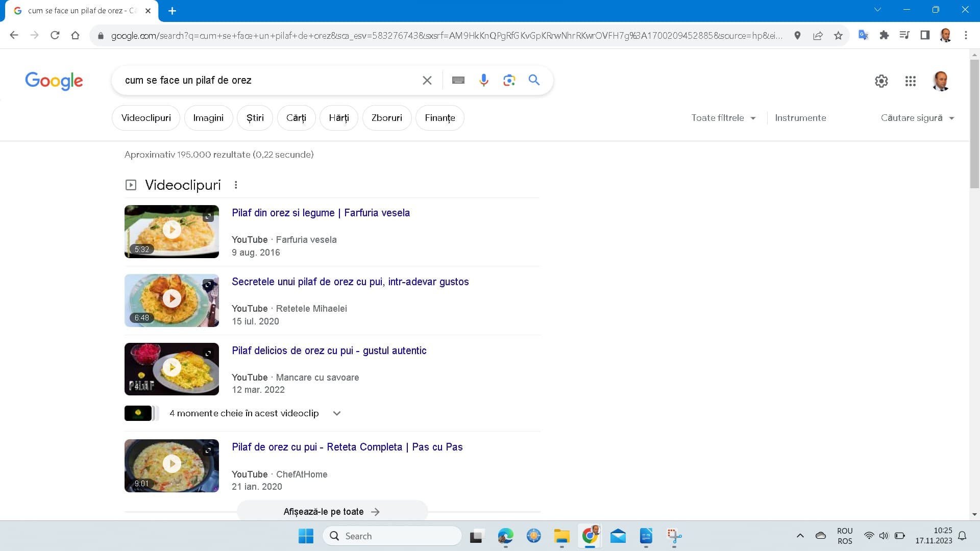
Task: Play the ChefAtHome pilaf video thumbnail
Action: coord(171,464)
